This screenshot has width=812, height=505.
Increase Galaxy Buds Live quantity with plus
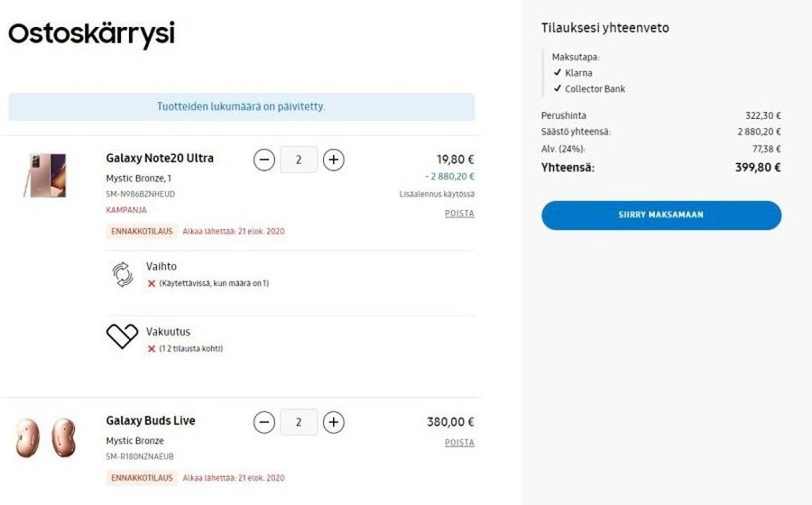pos(334,422)
